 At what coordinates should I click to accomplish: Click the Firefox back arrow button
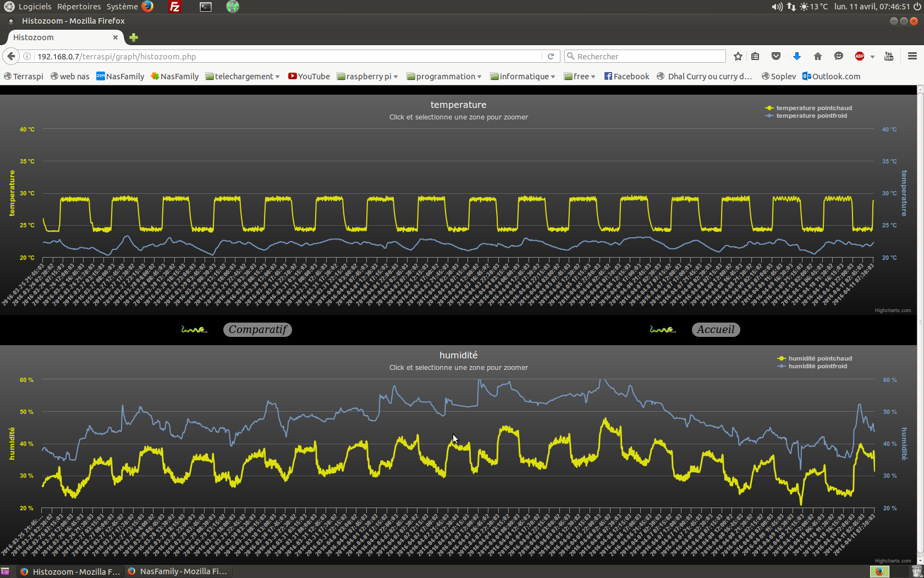[x=11, y=56]
